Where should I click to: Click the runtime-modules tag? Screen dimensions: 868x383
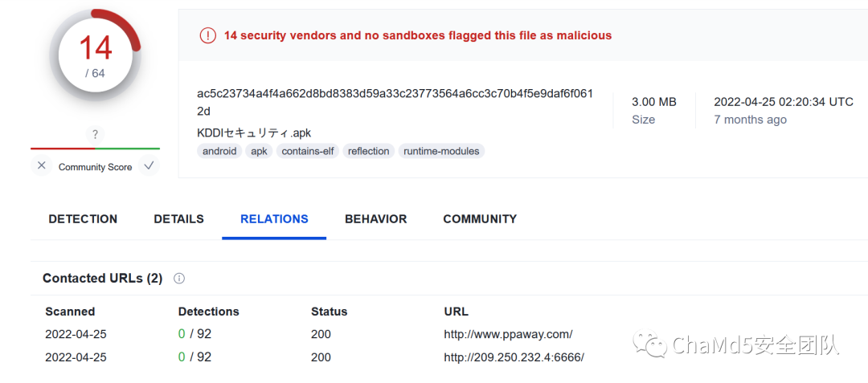(441, 151)
